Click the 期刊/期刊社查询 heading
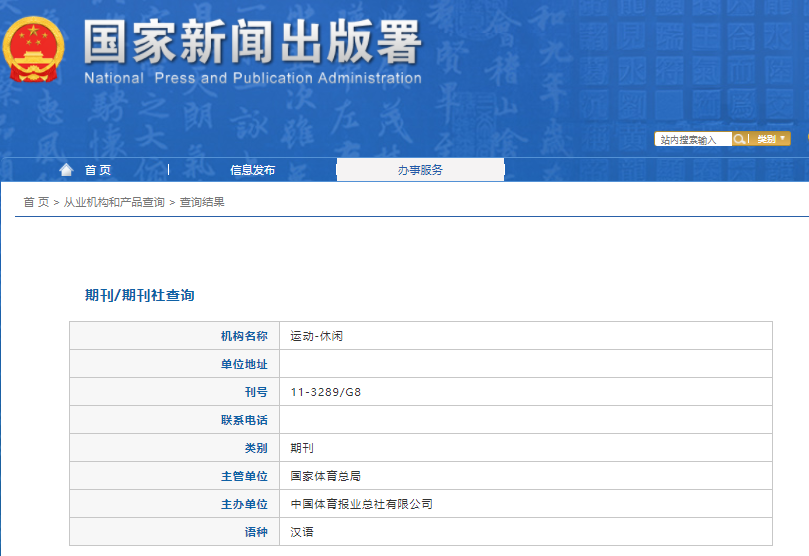The height and width of the screenshot is (556, 809). [x=139, y=295]
